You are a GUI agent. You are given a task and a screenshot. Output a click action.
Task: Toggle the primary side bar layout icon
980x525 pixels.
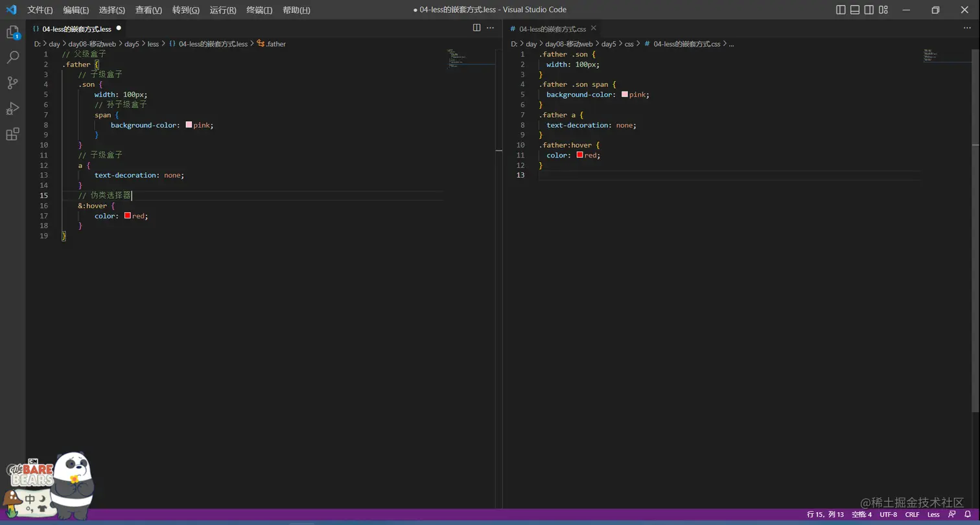coord(841,10)
